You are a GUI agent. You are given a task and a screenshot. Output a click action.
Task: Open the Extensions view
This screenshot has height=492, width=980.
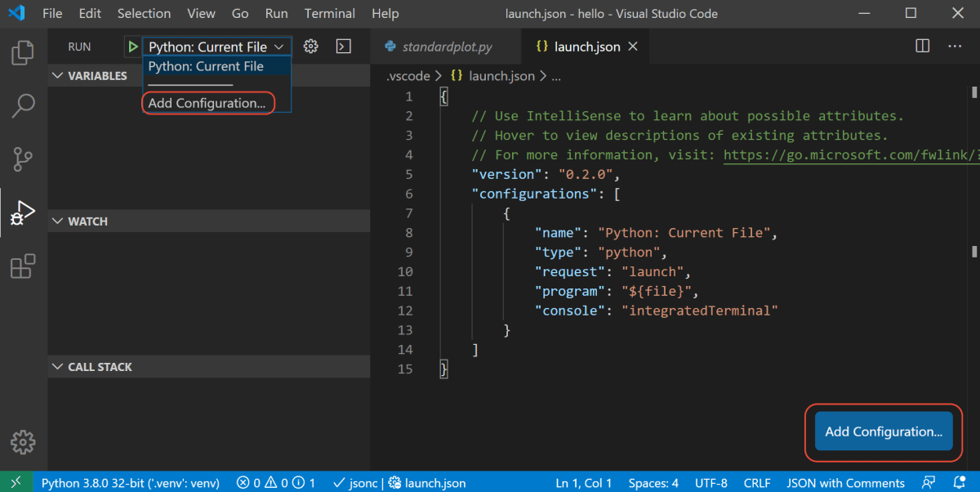(x=22, y=266)
